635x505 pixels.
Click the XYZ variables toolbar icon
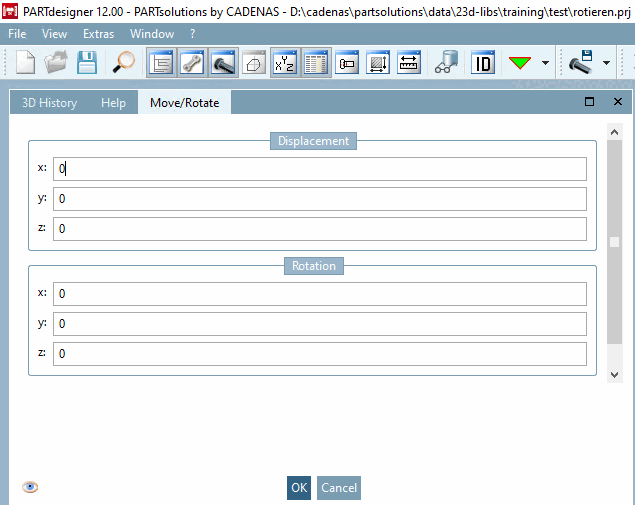click(x=285, y=63)
